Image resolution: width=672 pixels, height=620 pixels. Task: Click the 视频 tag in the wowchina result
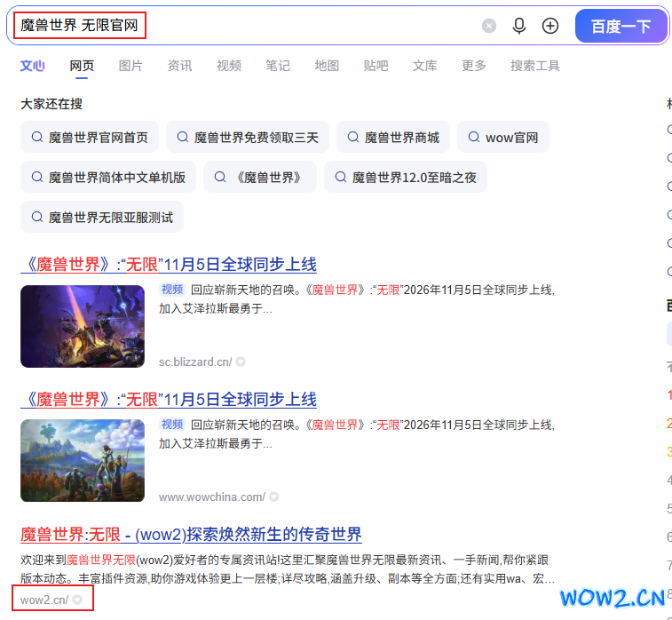click(172, 425)
